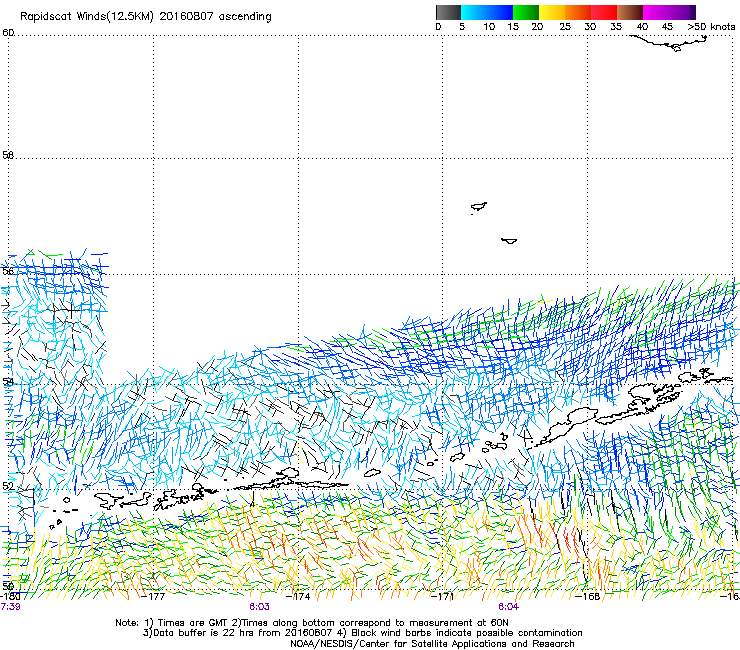This screenshot has width=740, height=650.
Task: Click the note line about Data buffer is 22 hrs
Action: coord(362,633)
